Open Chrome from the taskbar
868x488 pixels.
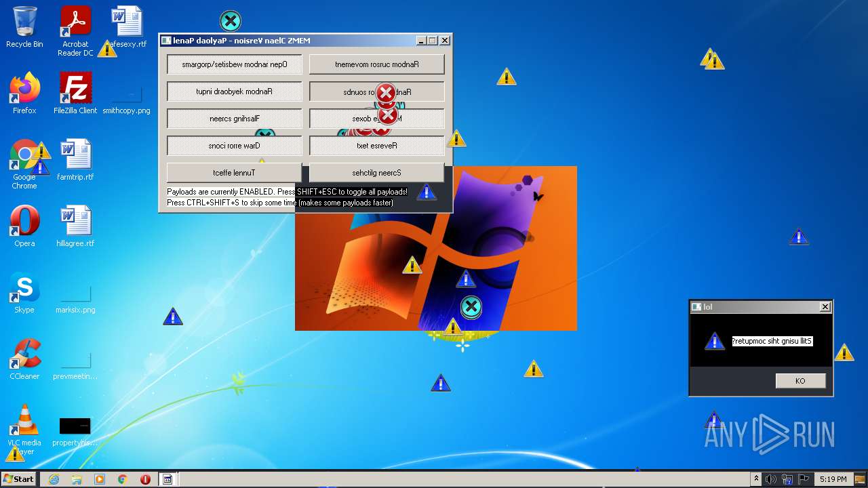click(123, 479)
